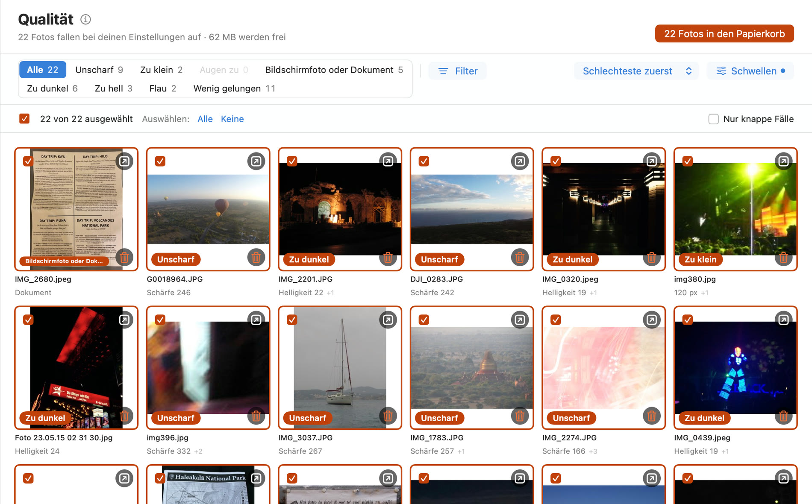
Task: Expand the Filter options
Action: click(457, 71)
